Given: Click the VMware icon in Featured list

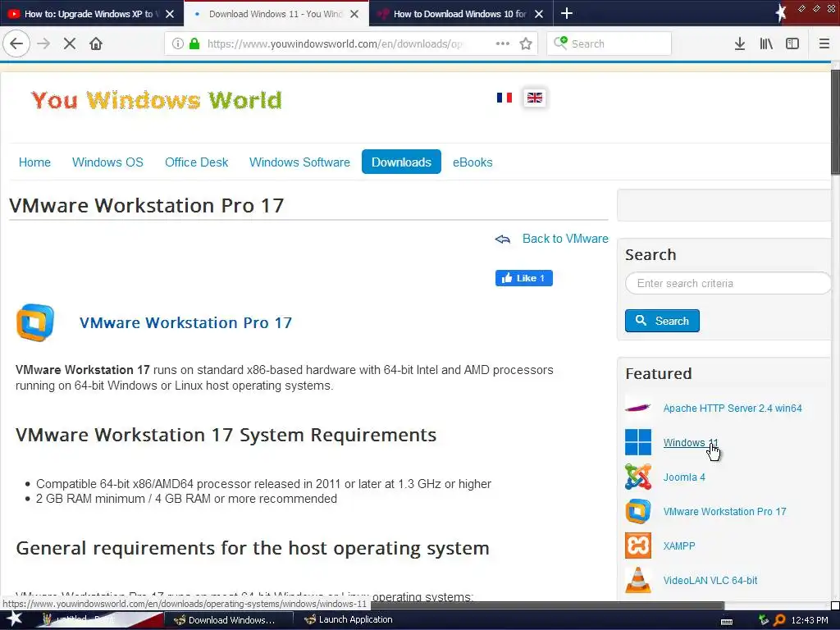Looking at the screenshot, I should [x=638, y=511].
